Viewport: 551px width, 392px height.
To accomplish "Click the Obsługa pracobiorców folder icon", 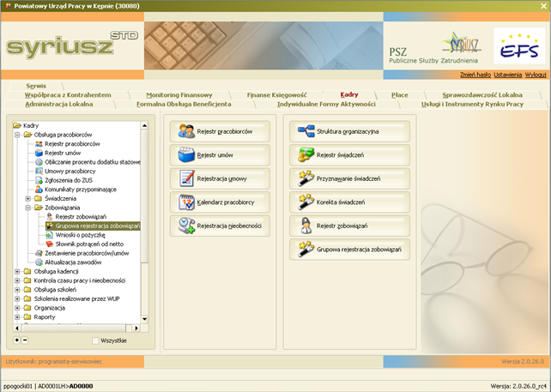I will point(27,135).
